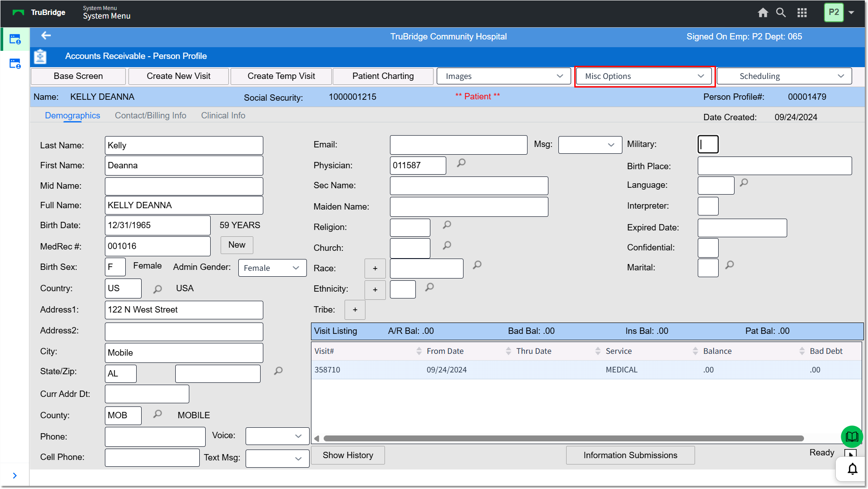Select visit 358710 row
This screenshot has height=489, width=868.
point(587,370)
